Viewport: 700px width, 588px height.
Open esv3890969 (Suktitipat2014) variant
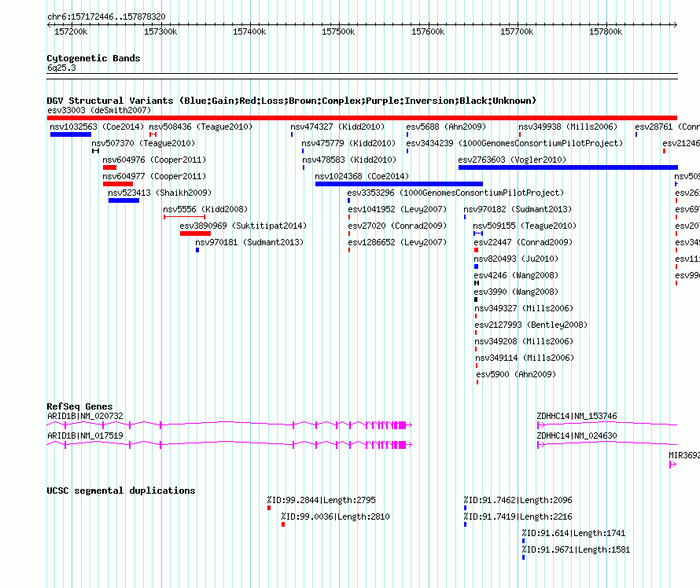coord(243,226)
